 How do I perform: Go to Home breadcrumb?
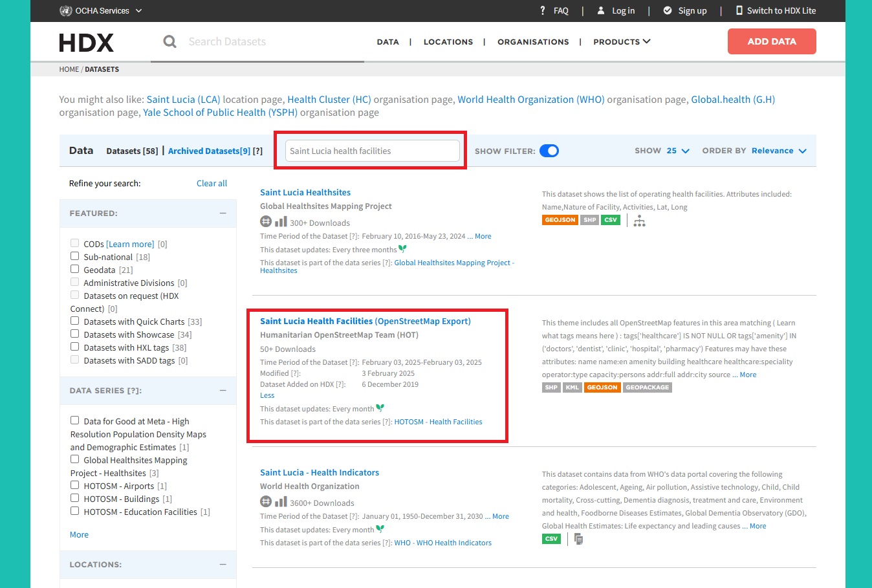pos(69,69)
